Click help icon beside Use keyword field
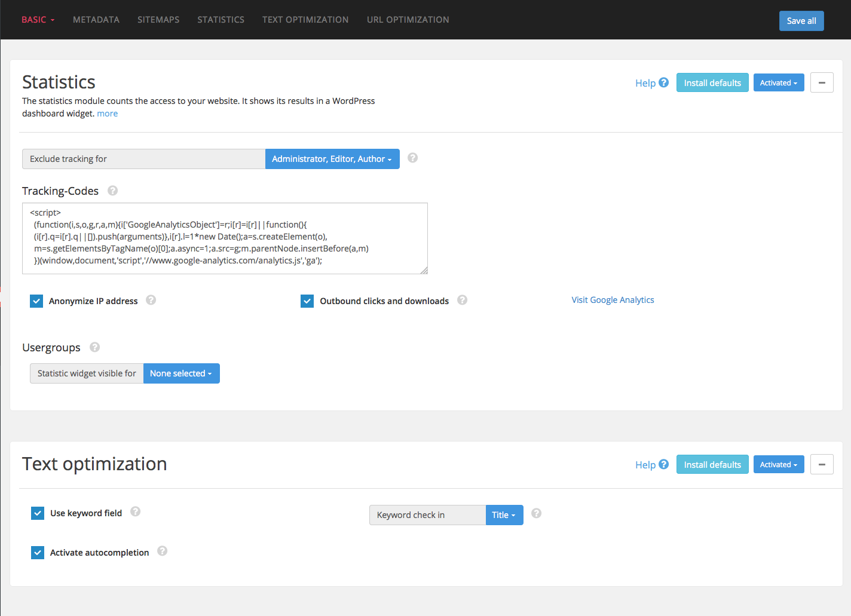 pos(136,511)
